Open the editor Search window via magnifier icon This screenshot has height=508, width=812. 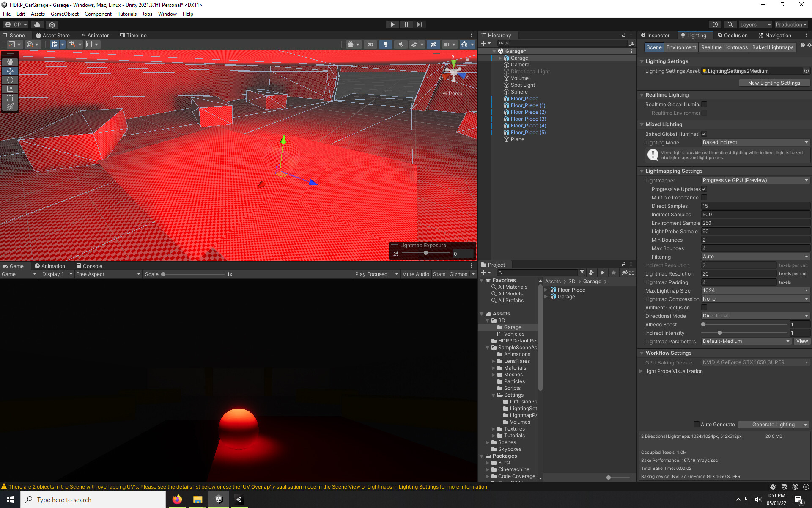coord(730,24)
